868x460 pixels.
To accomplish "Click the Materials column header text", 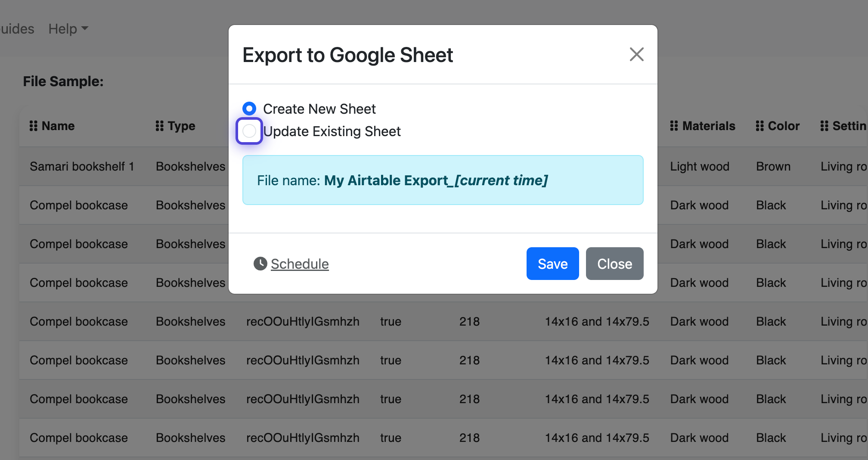I will pos(709,126).
